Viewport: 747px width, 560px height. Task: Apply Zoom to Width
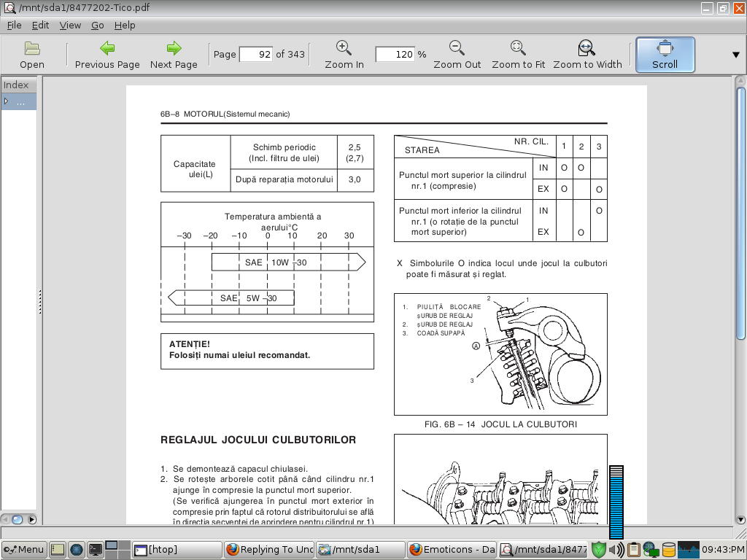[587, 55]
